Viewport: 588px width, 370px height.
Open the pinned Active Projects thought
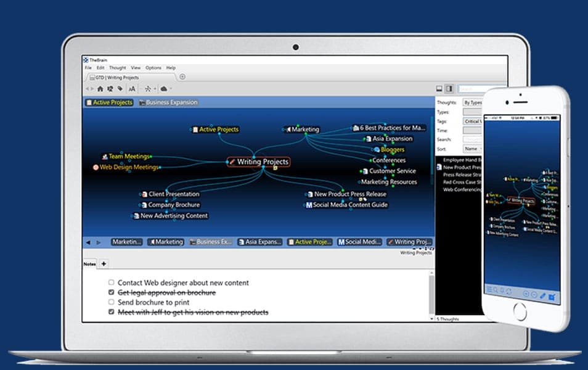(108, 102)
